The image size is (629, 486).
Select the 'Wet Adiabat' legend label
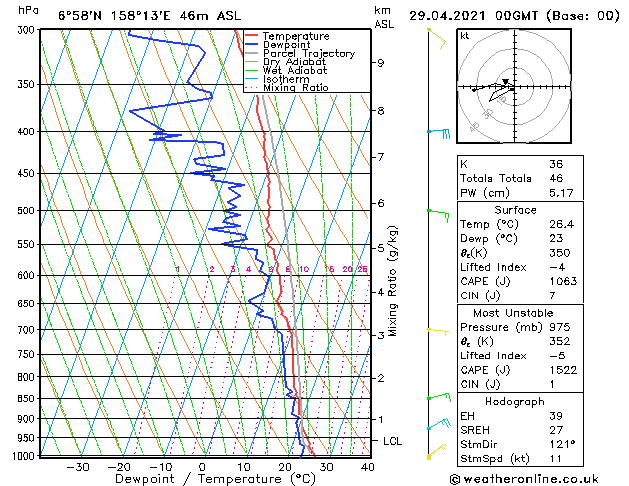tap(295, 71)
